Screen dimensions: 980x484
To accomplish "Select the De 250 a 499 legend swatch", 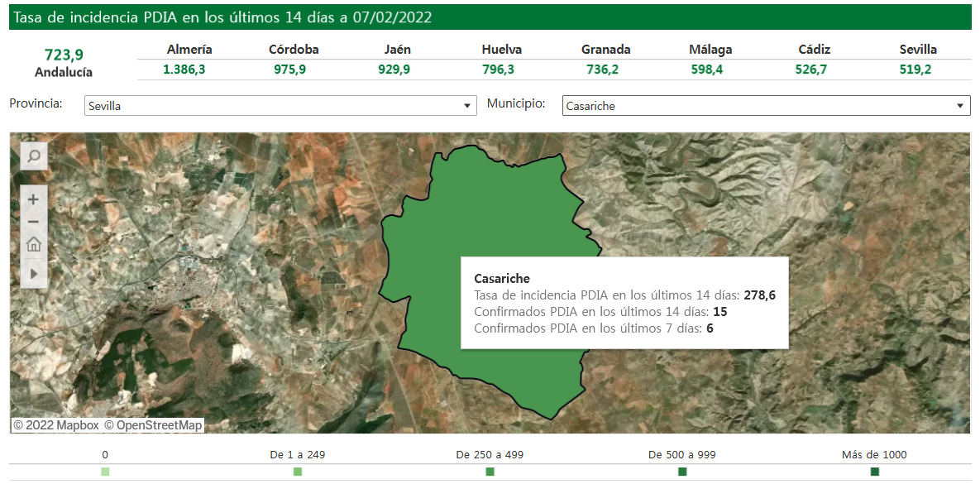I will click(490, 472).
